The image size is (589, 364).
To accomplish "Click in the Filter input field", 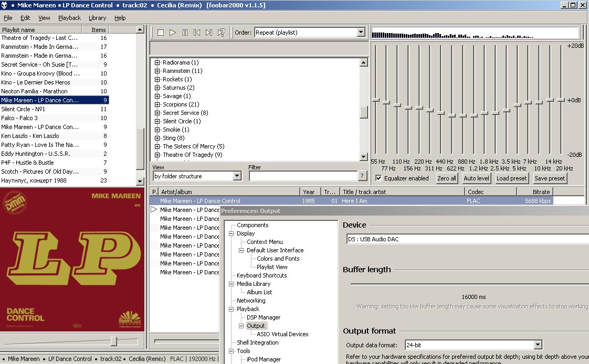I will [303, 176].
